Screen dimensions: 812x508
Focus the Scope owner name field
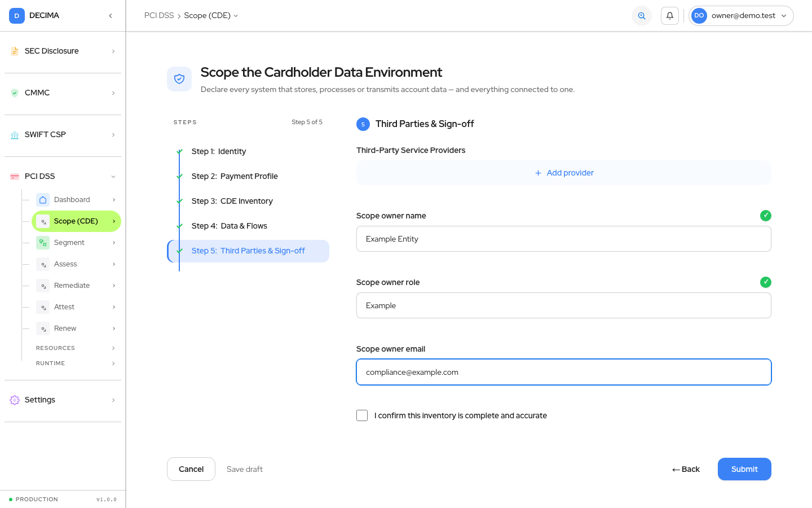coord(564,239)
